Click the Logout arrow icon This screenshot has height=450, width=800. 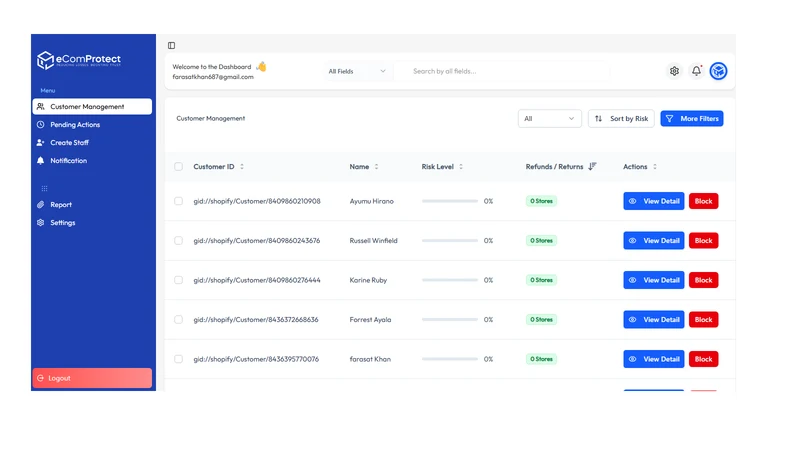(40, 378)
